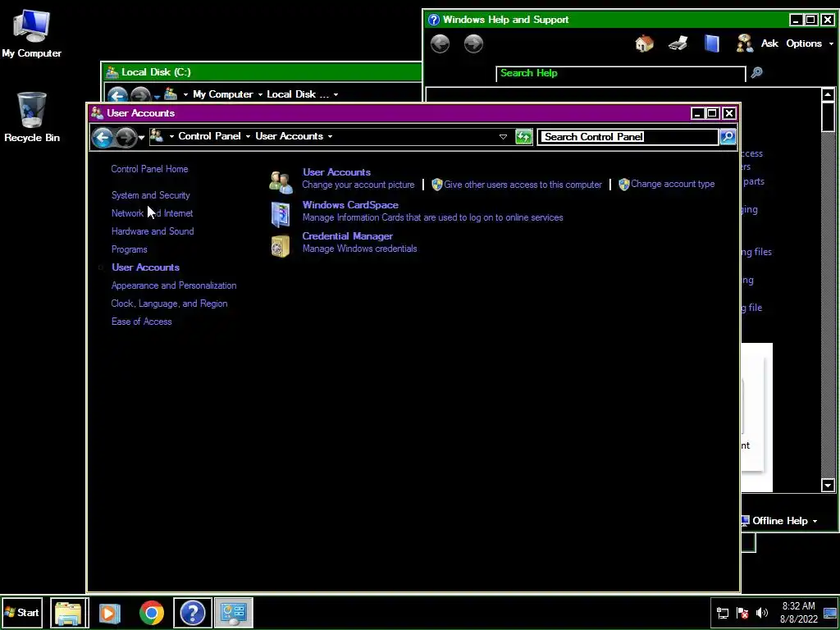Open Windows Explorer from taskbar

click(x=69, y=613)
